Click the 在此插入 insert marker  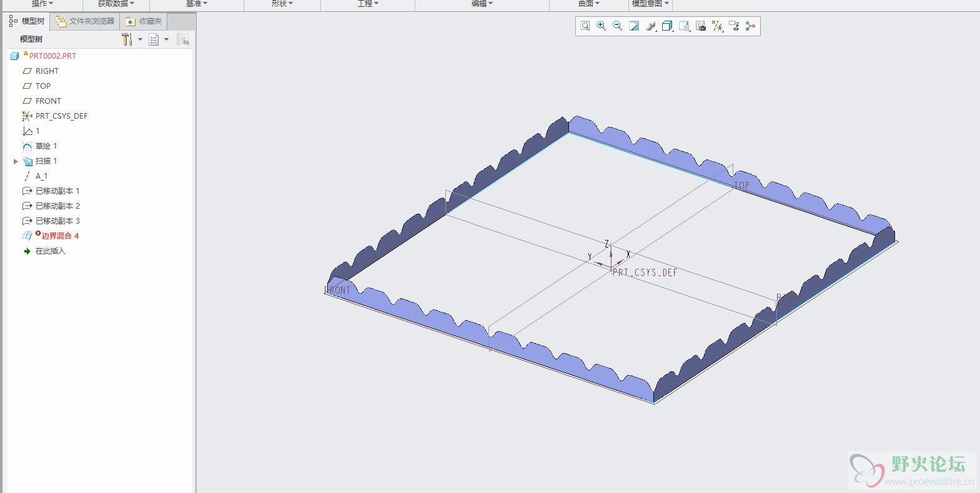click(x=50, y=251)
